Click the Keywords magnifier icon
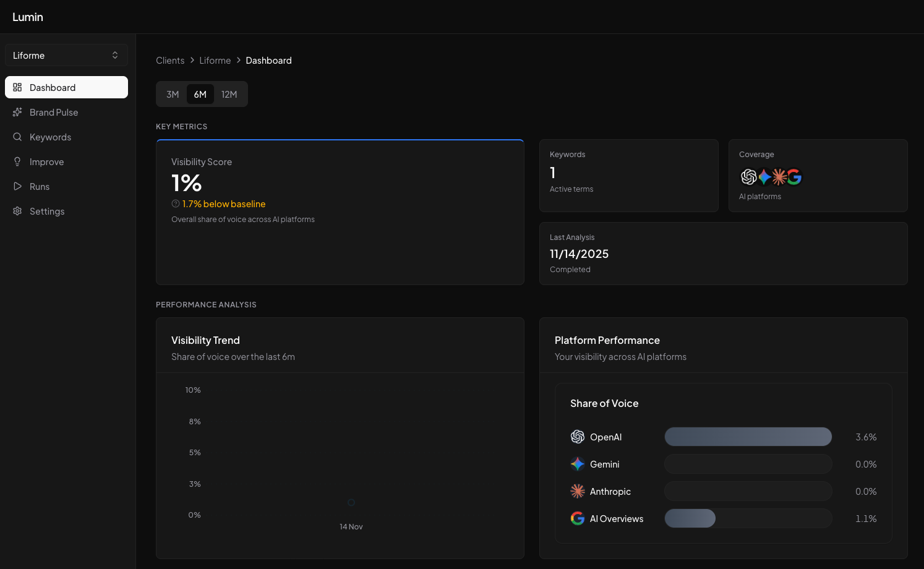This screenshot has width=924, height=569. coord(18,137)
